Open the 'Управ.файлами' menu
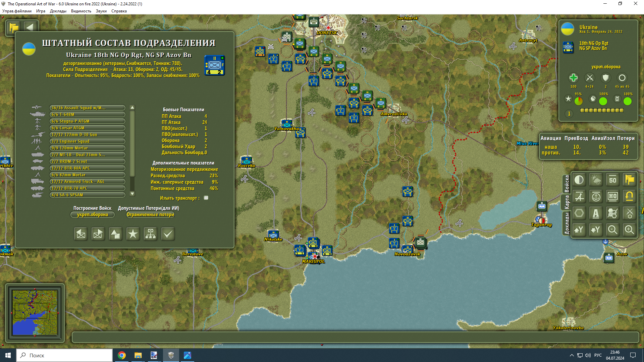The height and width of the screenshot is (362, 644). point(17,11)
